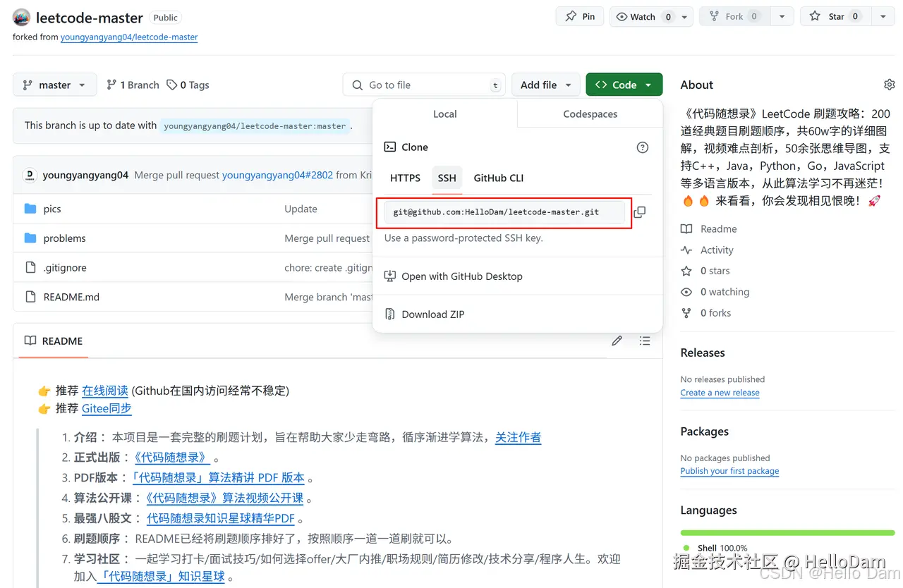Open the 代码随想录知识星球精华PDF link
This screenshot has height=588, width=903.
(x=220, y=518)
